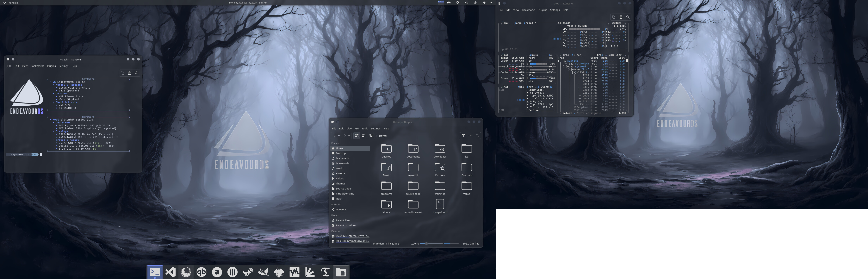Go to Source-Code in Places panel
868x279 pixels.
(343, 189)
